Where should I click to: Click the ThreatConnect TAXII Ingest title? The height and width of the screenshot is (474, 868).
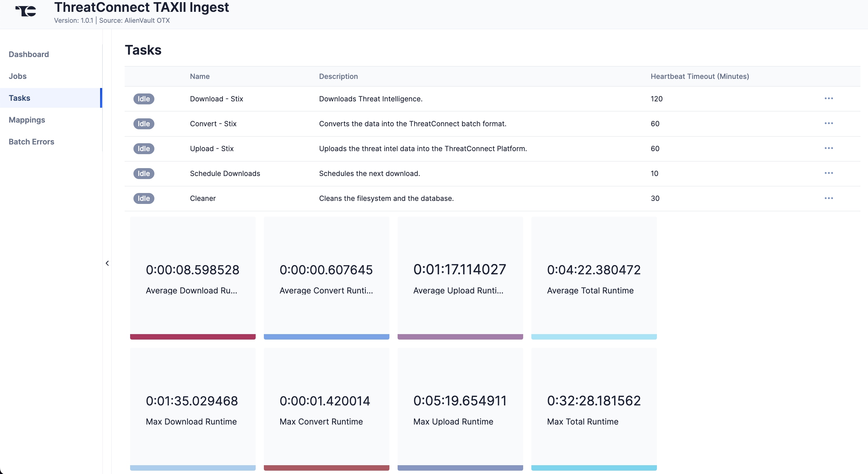pos(142,7)
